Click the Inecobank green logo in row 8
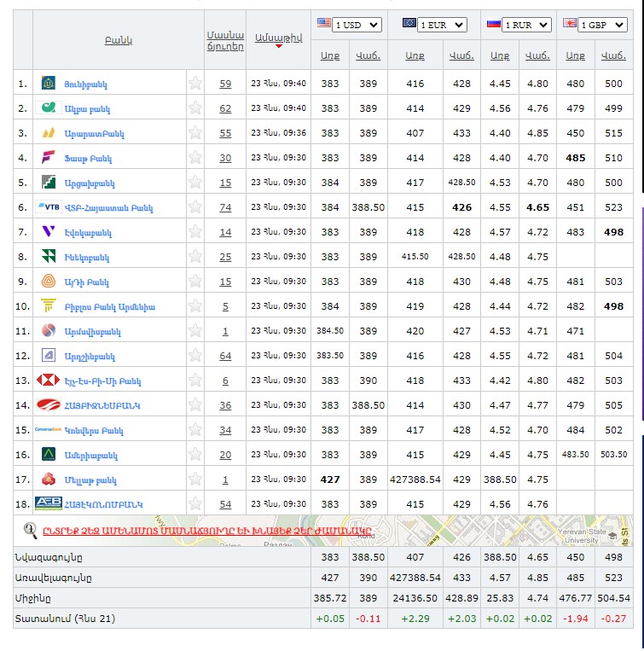 click(x=49, y=257)
